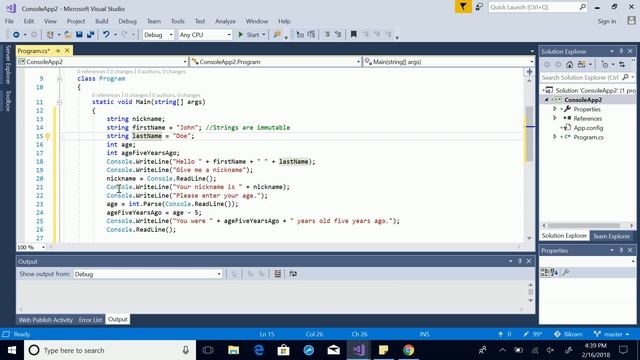Viewport: 640px width, 360px height.
Task: Click the Save All toolbar icon
Action: pos(90,35)
